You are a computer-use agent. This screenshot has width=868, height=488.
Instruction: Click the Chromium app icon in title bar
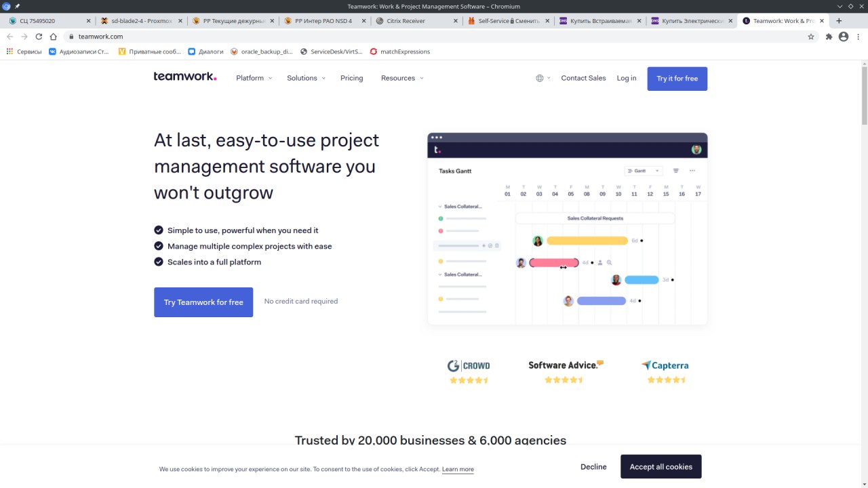pyautogui.click(x=7, y=6)
